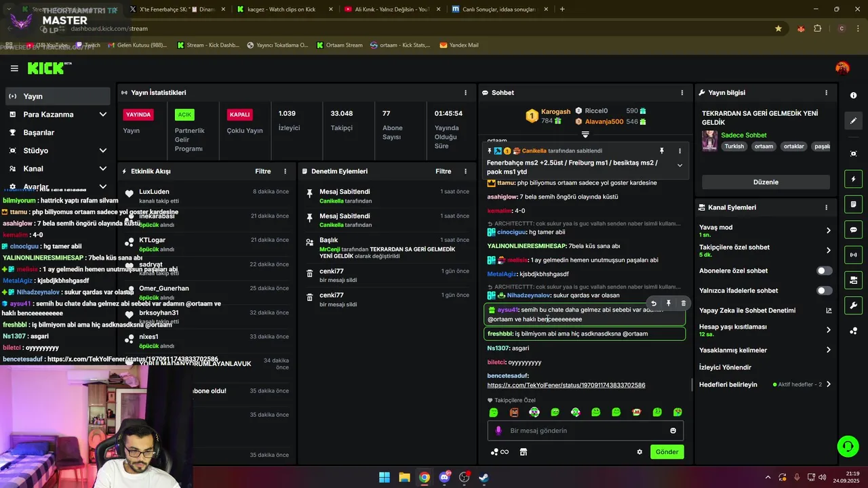Viewport: 868px width, 488px height.
Task: Open Hesap yaşı kısıtlaması settings arrow
Action: tap(828, 330)
